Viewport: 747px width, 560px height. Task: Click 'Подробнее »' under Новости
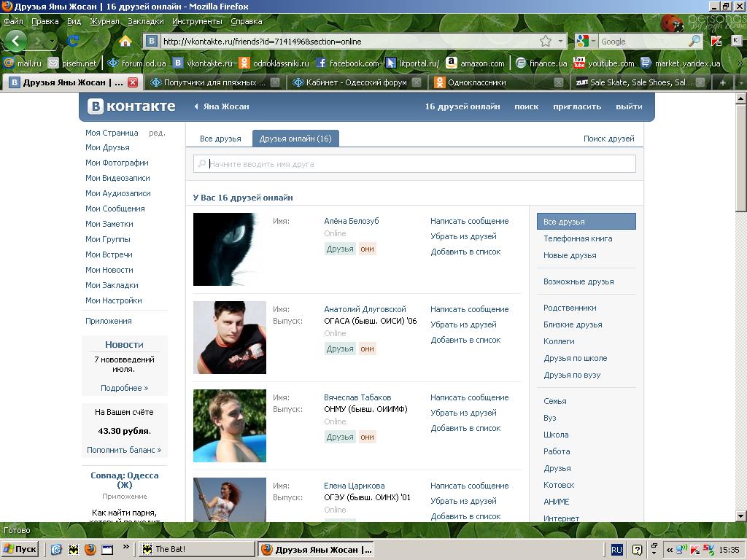click(124, 388)
